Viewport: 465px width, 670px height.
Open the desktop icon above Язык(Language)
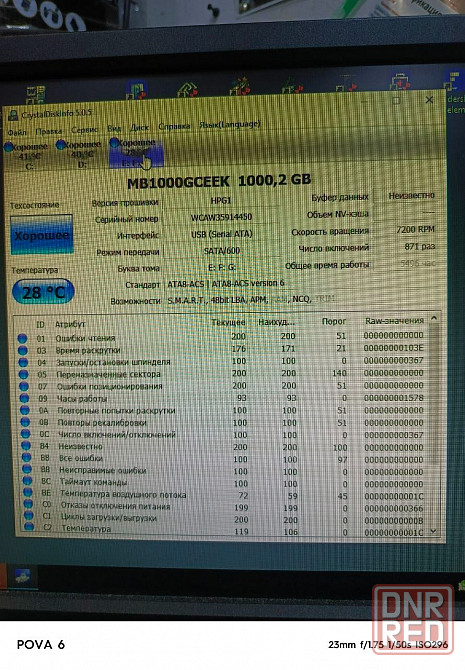click(240, 86)
